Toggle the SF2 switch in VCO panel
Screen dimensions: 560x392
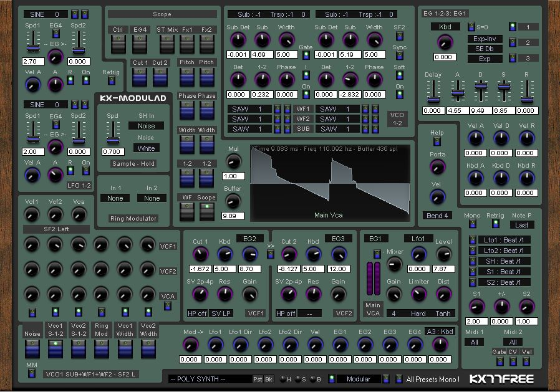[399, 36]
